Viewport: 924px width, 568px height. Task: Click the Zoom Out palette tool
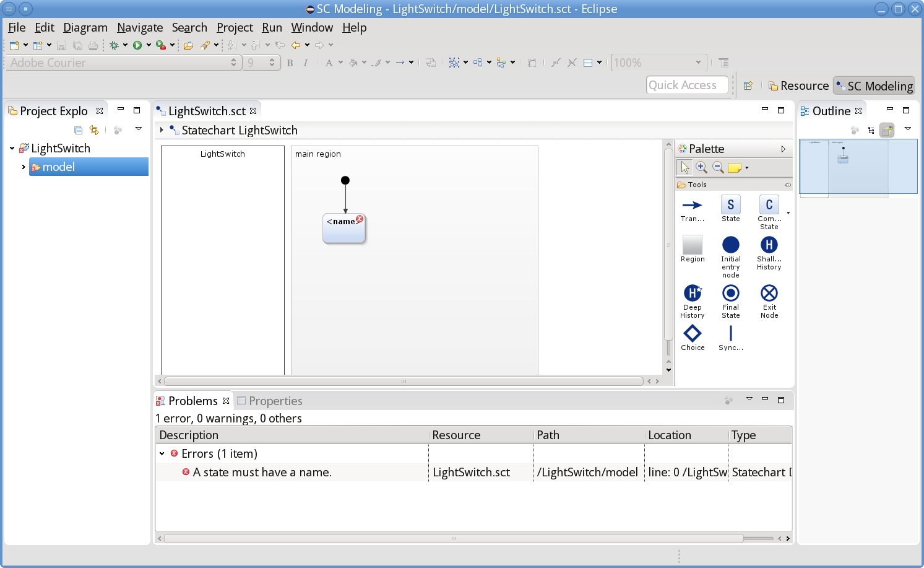tap(718, 167)
